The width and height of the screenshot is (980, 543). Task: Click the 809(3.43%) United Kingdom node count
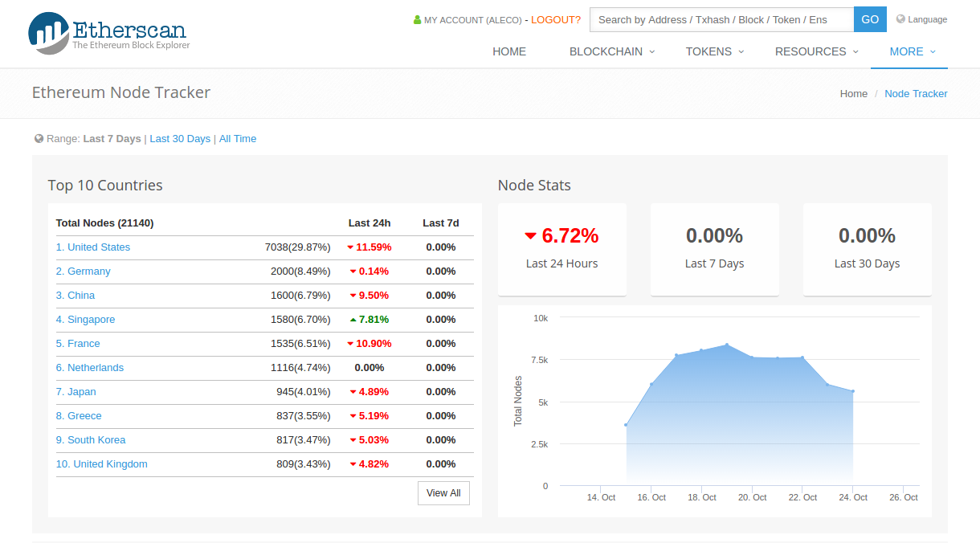304,464
